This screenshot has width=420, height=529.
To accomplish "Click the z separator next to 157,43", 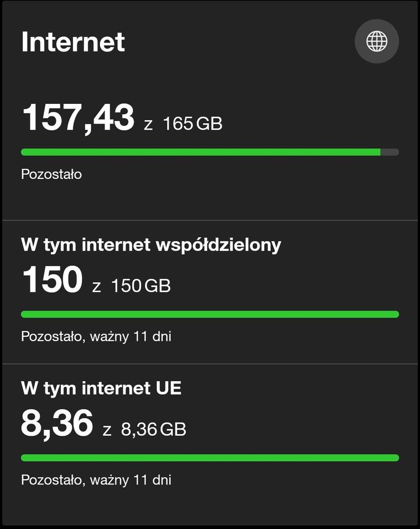I will pos(148,125).
